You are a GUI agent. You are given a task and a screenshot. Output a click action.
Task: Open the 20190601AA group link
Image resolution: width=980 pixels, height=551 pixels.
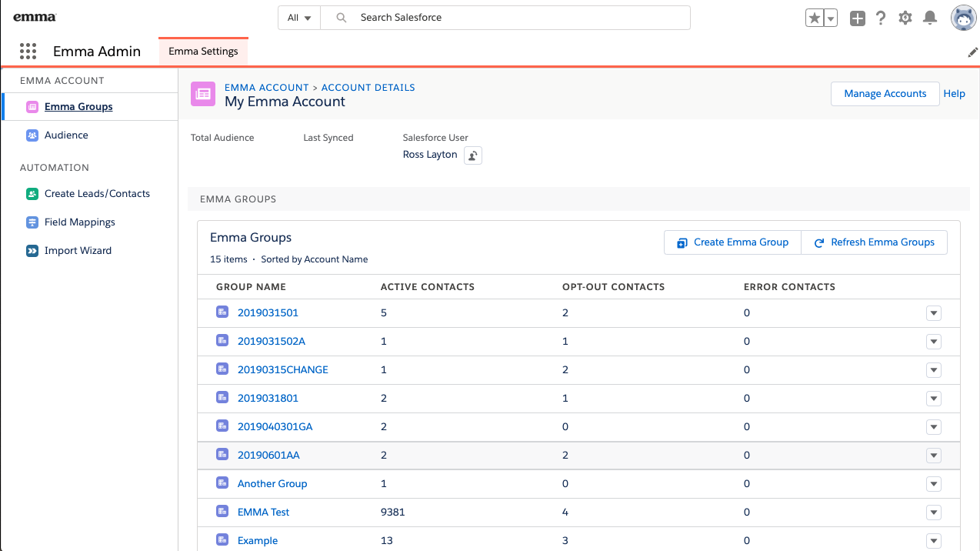coord(268,456)
